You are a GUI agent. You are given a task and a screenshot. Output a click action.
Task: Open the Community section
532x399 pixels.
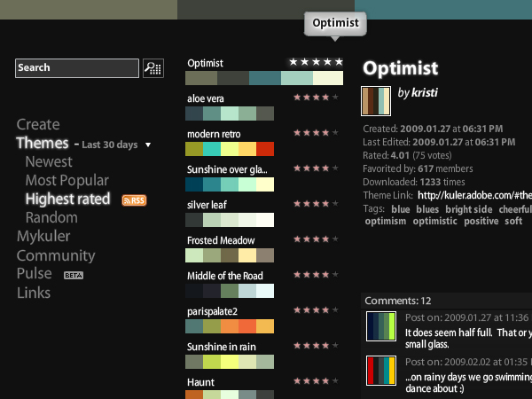[x=56, y=255]
